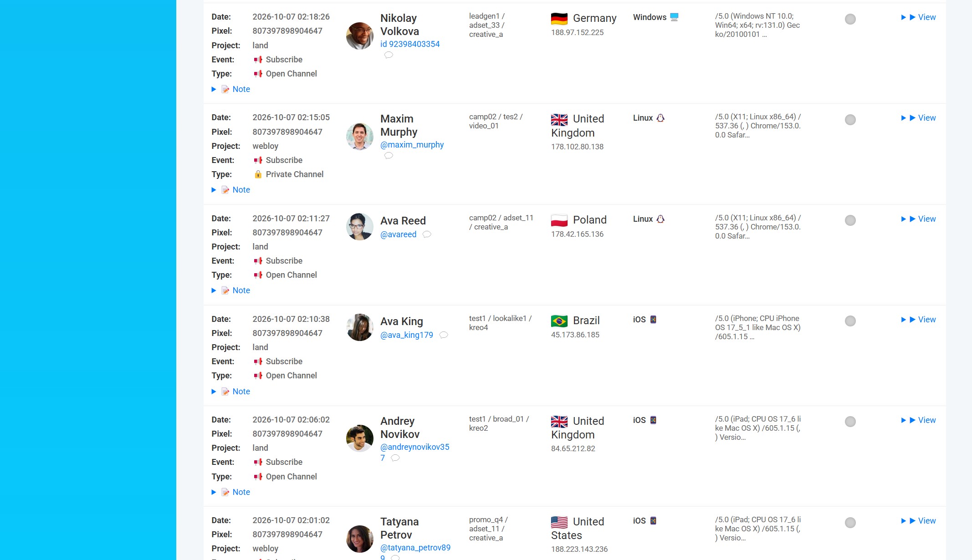The height and width of the screenshot is (560, 972).
Task: Click Windows monitor icon in Nikolay's row
Action: tap(675, 17)
